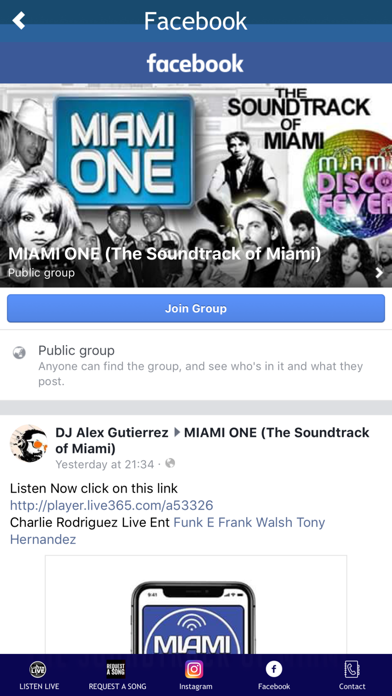
Task: Open the Instagram icon
Action: click(194, 669)
